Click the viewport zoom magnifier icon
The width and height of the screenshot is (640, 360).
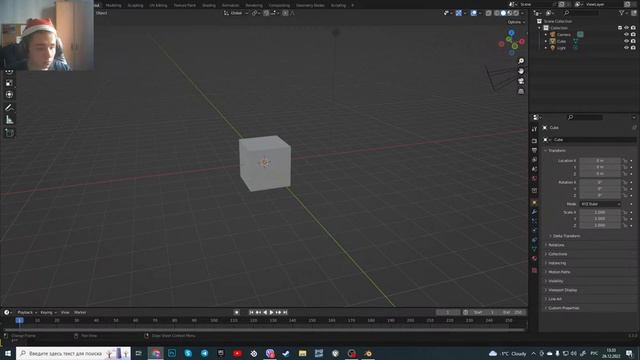[521, 61]
